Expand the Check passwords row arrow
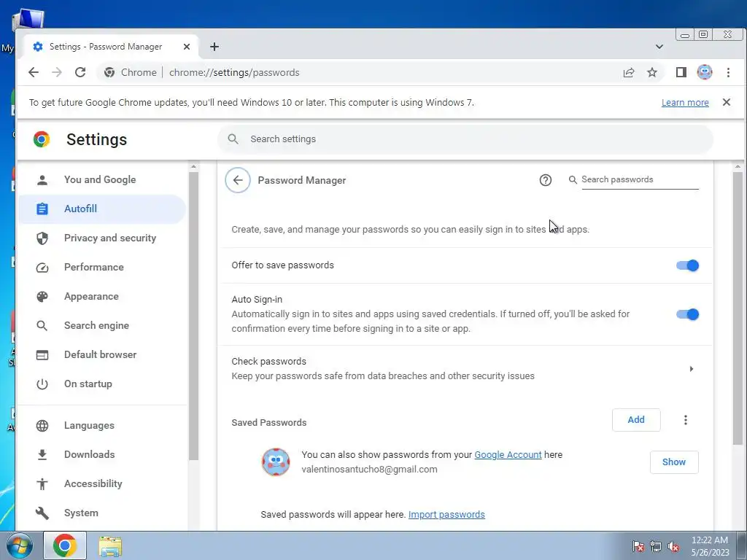Screen dimensions: 747x560 tap(692, 368)
